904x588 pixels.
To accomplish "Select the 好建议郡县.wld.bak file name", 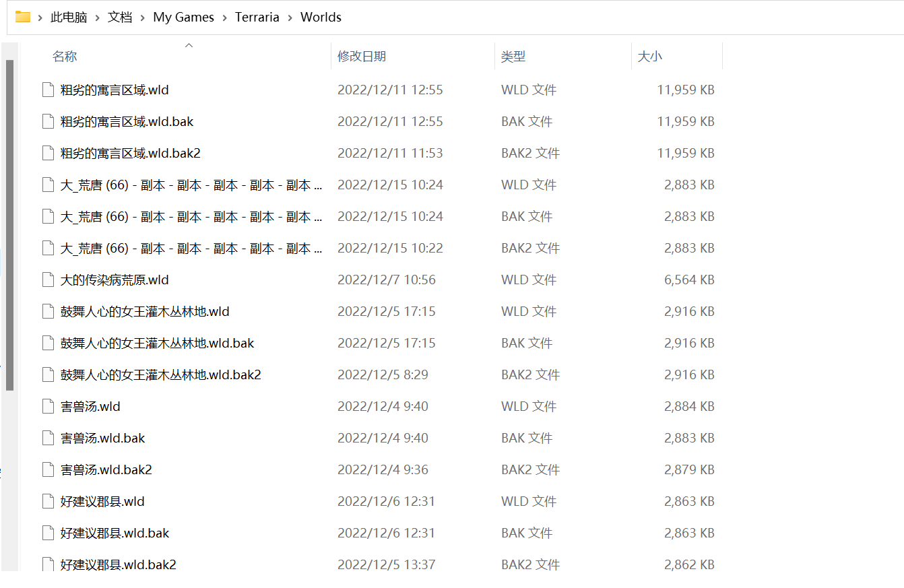I will pos(115,533).
